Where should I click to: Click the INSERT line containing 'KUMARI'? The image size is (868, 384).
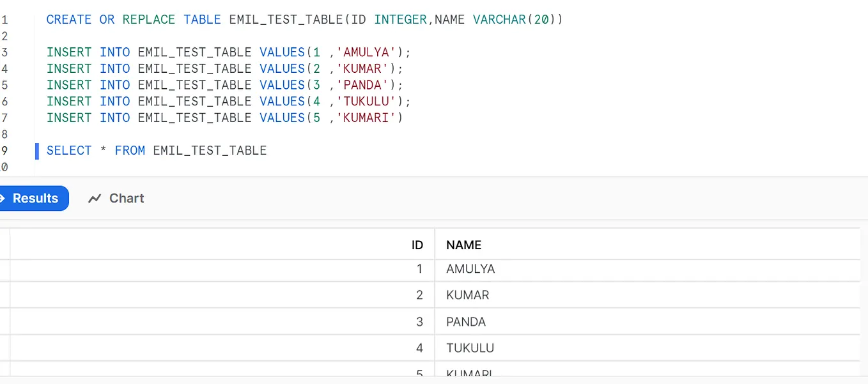[x=224, y=118]
